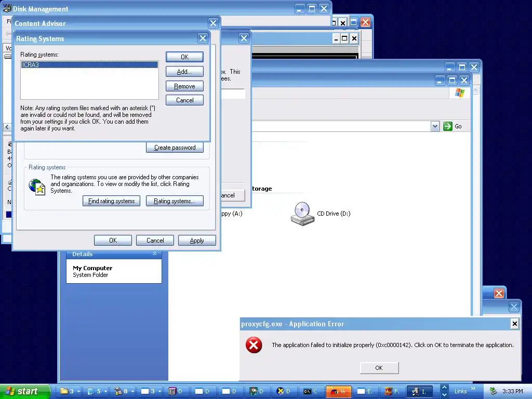The image size is (532, 399).
Task: Click Apply in Content Advisor
Action: coord(197,240)
